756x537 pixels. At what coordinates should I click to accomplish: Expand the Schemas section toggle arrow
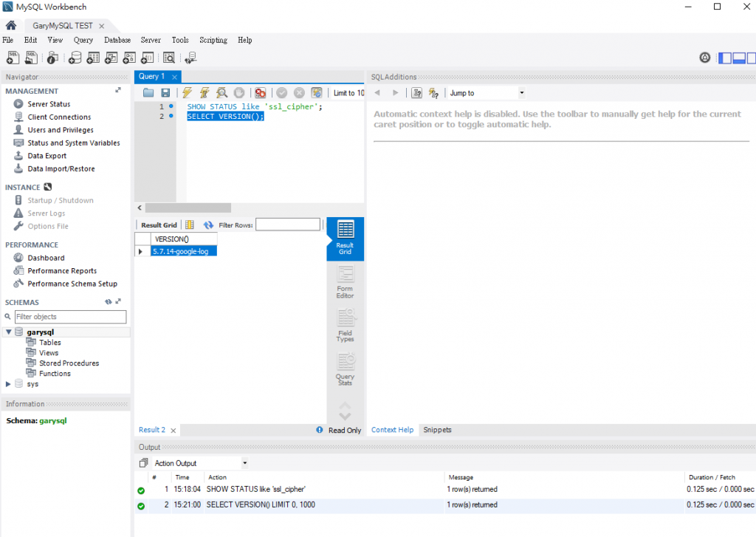tap(118, 301)
